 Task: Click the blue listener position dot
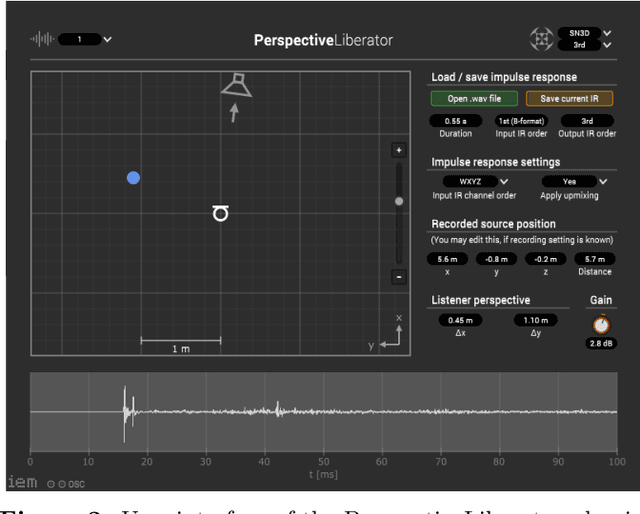[133, 178]
